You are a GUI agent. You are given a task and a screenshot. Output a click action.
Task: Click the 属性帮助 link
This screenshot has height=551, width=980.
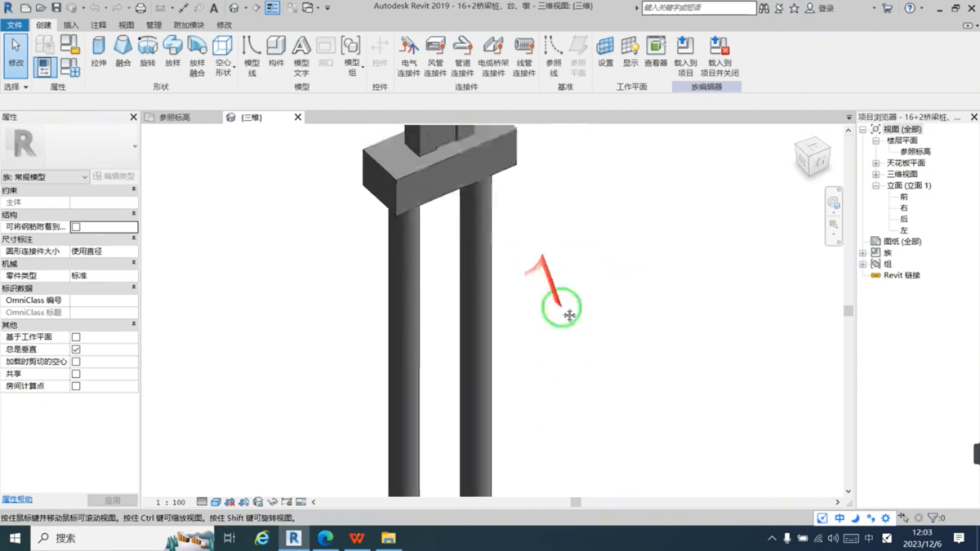[17, 500]
